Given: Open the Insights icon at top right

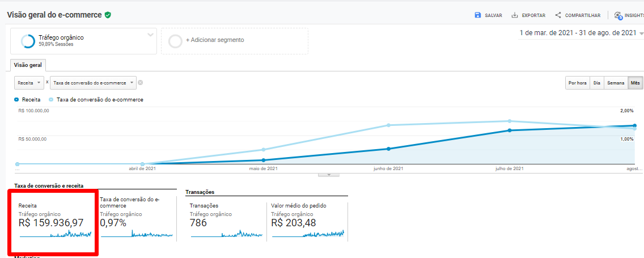Looking at the screenshot, I should click(618, 15).
